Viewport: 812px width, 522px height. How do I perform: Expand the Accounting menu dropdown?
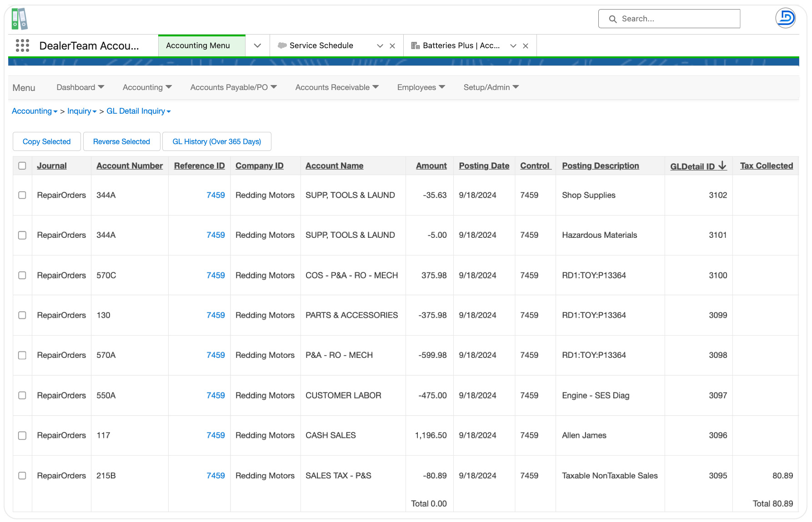[x=147, y=87]
